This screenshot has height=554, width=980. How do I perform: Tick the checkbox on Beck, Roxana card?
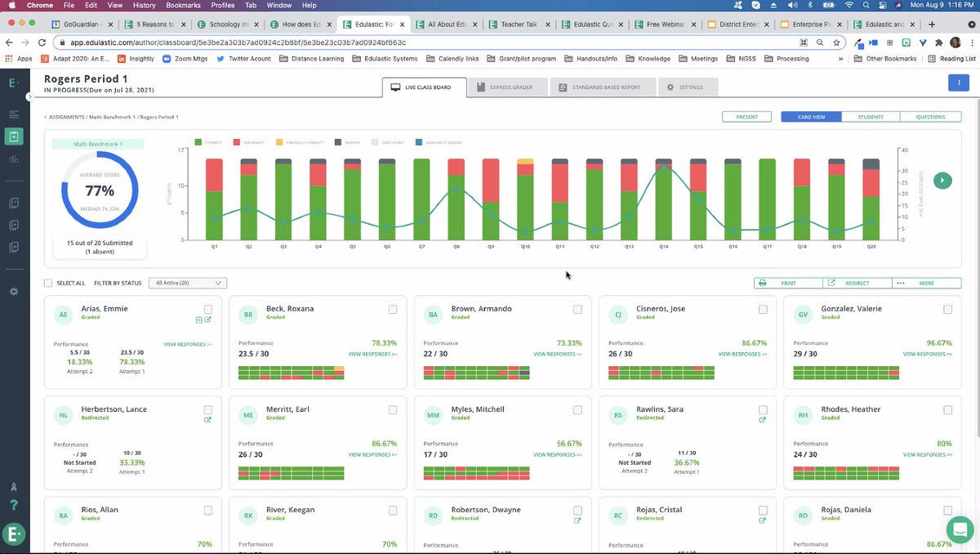(x=393, y=309)
